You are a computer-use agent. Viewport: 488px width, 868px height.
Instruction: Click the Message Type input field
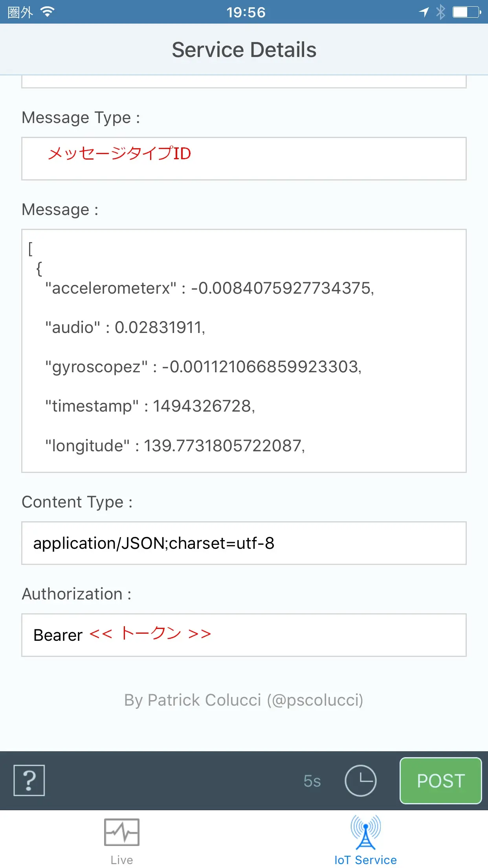(x=244, y=159)
